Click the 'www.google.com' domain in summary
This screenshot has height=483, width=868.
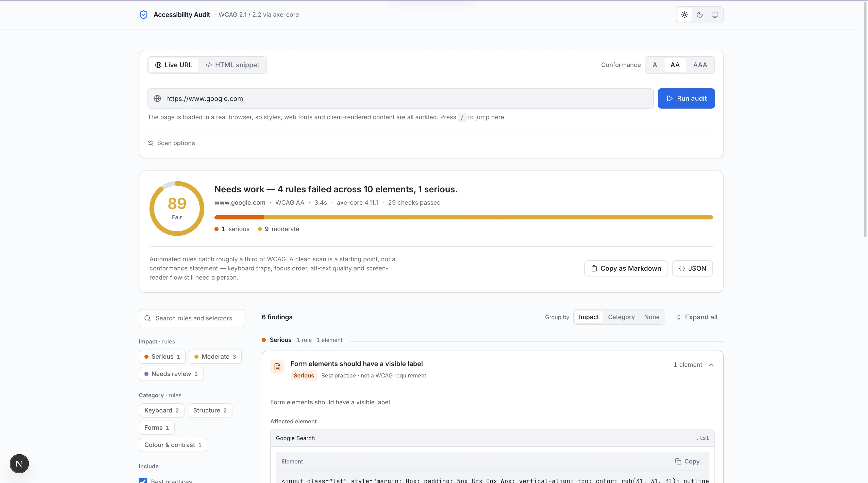point(240,203)
